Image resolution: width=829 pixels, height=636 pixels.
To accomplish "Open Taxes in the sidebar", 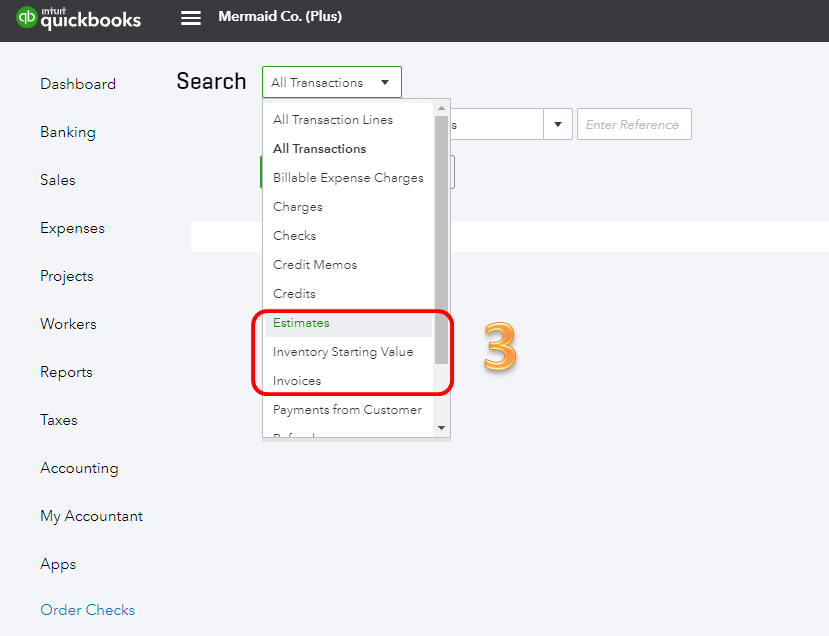I will 59,420.
